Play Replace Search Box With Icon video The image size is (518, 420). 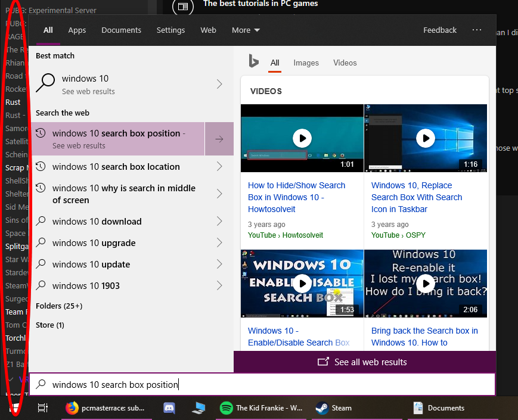pyautogui.click(x=426, y=138)
